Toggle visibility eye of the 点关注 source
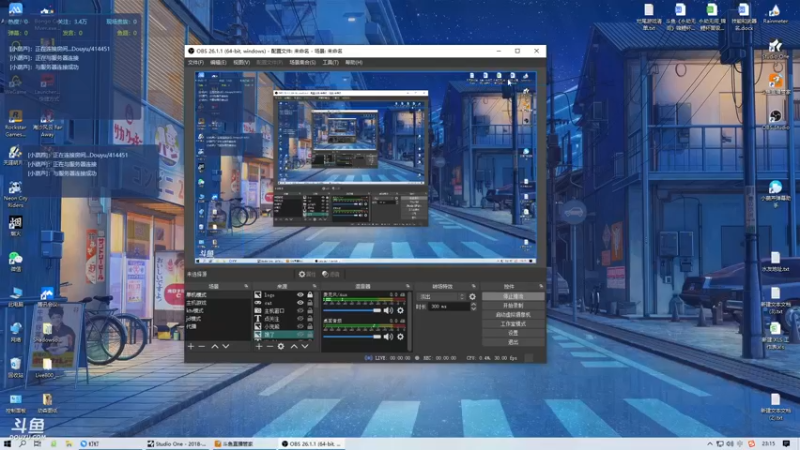This screenshot has width=800, height=450. coord(300,318)
